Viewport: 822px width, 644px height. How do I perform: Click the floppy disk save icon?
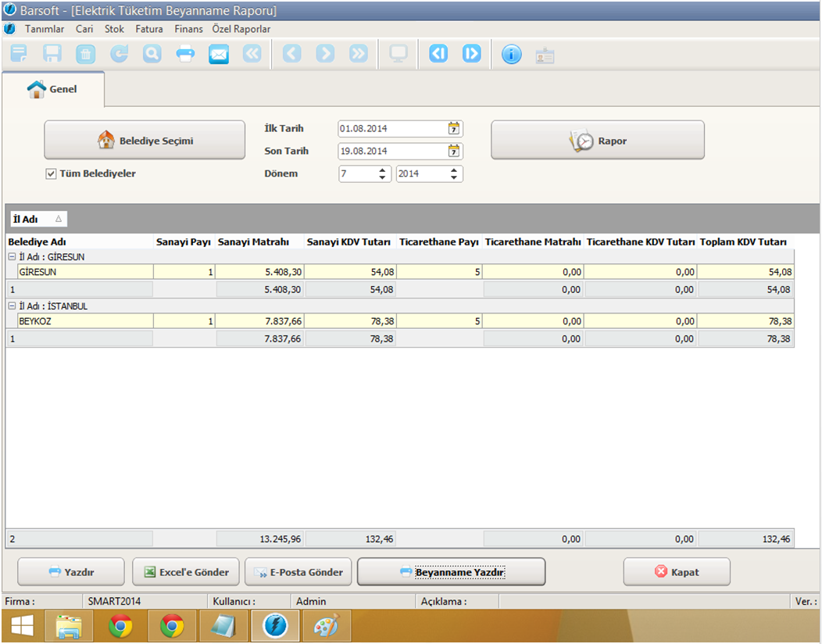(52, 54)
